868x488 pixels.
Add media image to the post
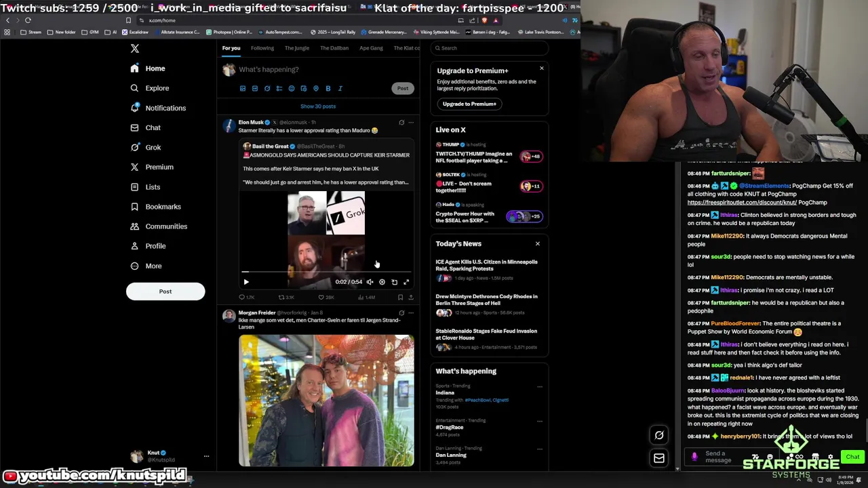[243, 88]
